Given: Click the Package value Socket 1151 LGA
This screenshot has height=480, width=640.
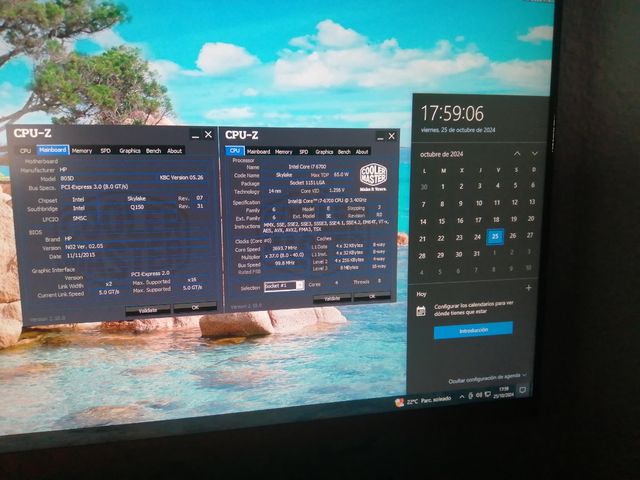Looking at the screenshot, I should pos(307,182).
